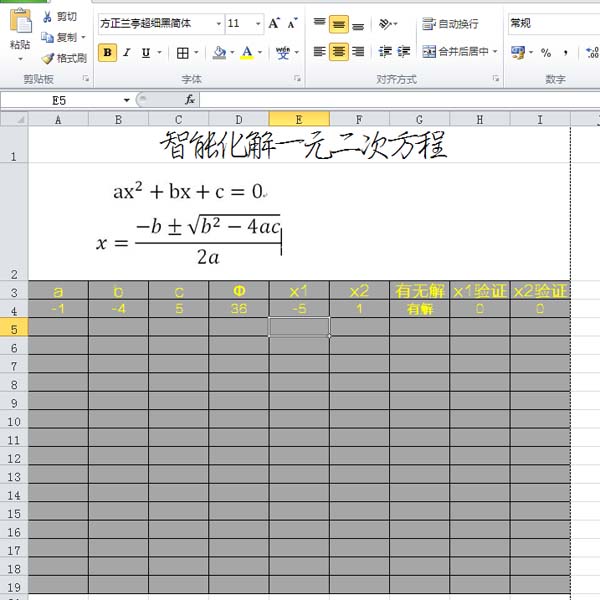Set bottom vertical alignment
Image resolution: width=600 pixels, height=600 pixels.
pos(358,25)
